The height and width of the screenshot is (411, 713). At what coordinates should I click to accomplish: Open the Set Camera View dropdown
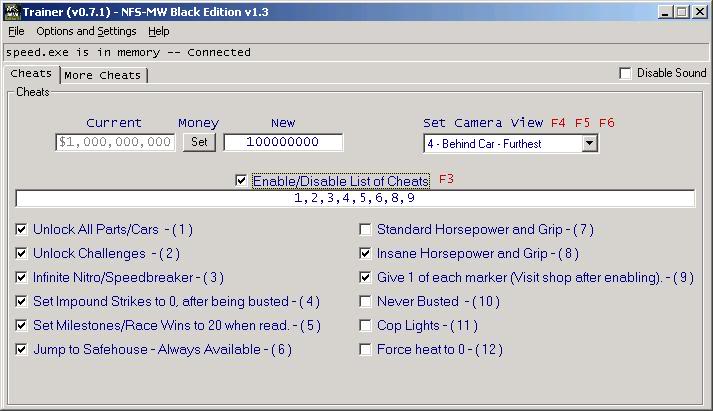pos(589,144)
